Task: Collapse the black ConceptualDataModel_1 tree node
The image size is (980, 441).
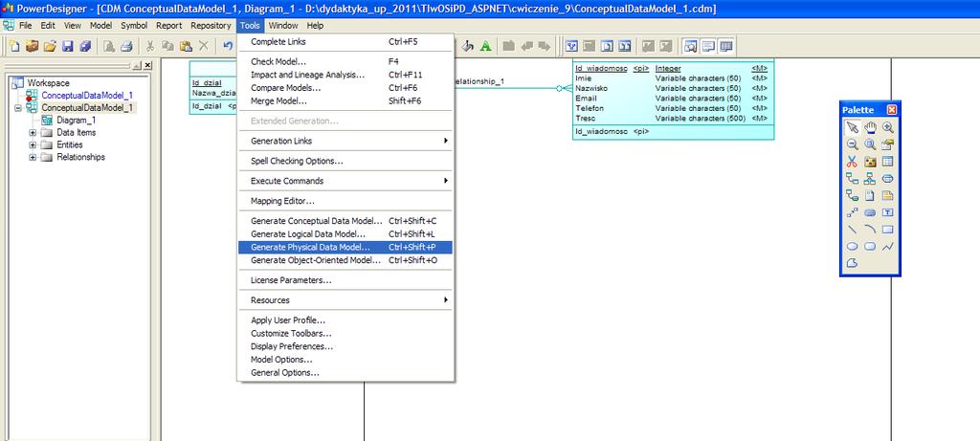Action: [x=17, y=107]
